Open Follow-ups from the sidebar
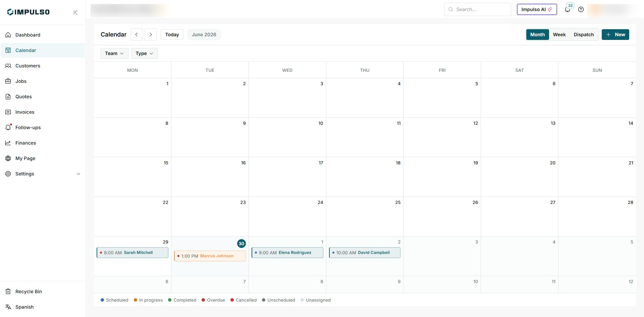Screen dimensions: 644x317 (x=43, y=127)
